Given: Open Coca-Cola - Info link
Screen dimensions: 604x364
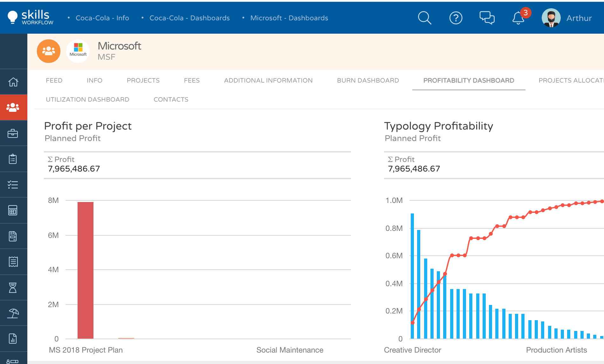Looking at the screenshot, I should pos(102,18).
